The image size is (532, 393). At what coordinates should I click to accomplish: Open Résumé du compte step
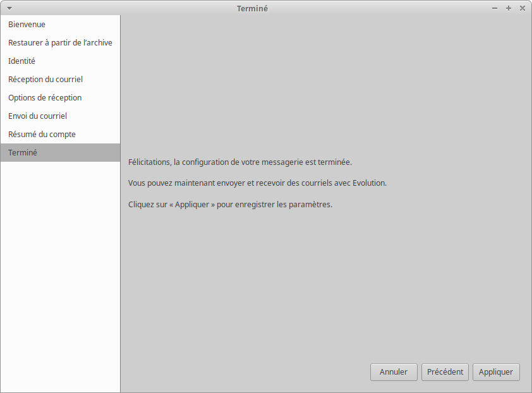pyautogui.click(x=42, y=135)
